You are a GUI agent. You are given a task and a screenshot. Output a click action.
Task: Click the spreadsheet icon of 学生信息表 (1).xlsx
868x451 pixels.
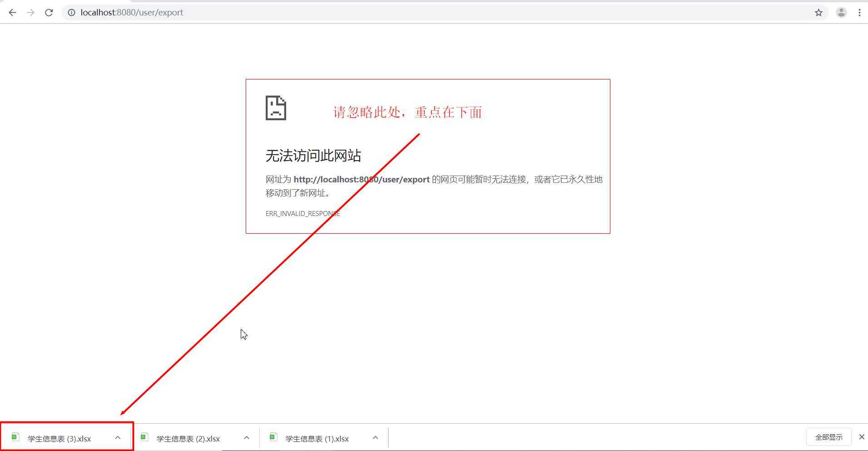[273, 437]
